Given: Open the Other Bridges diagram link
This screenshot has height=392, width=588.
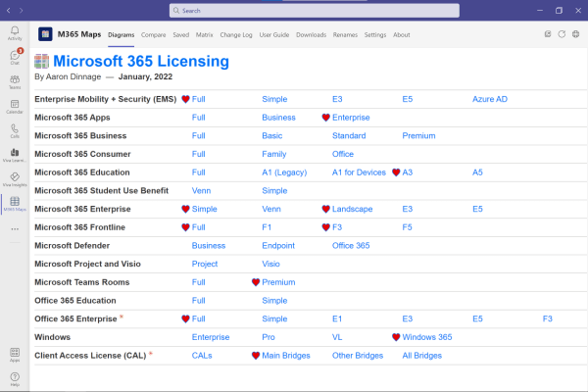Looking at the screenshot, I should [358, 355].
